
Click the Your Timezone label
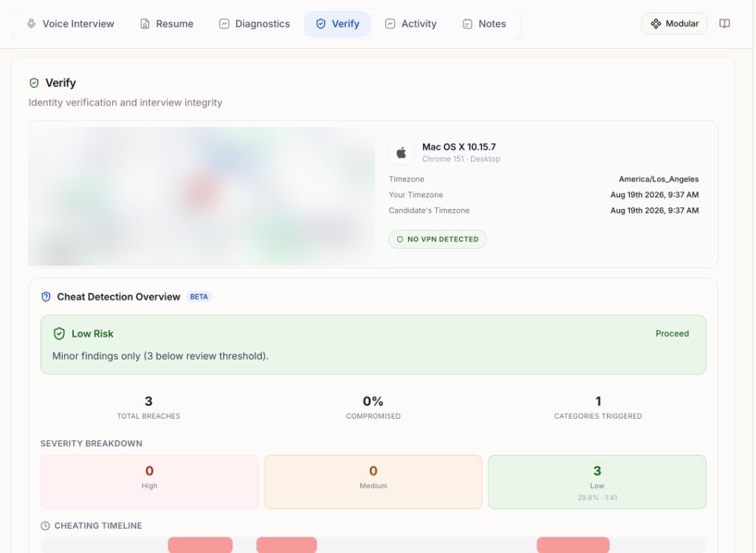point(416,195)
